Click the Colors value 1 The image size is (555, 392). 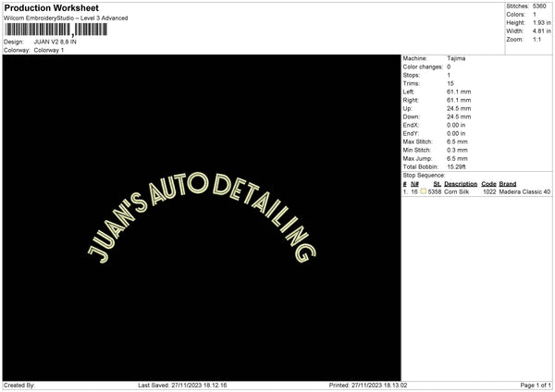tap(535, 15)
